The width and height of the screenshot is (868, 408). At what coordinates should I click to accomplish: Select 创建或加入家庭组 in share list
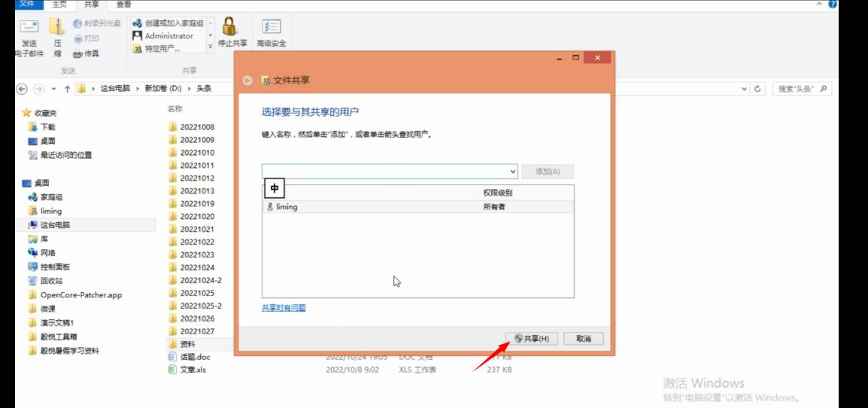(168, 23)
